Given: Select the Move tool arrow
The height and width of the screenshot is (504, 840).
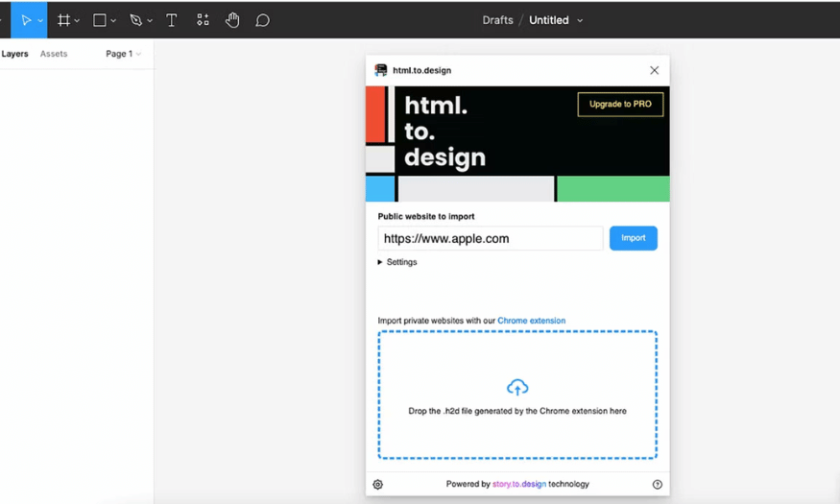Looking at the screenshot, I should coord(25,20).
